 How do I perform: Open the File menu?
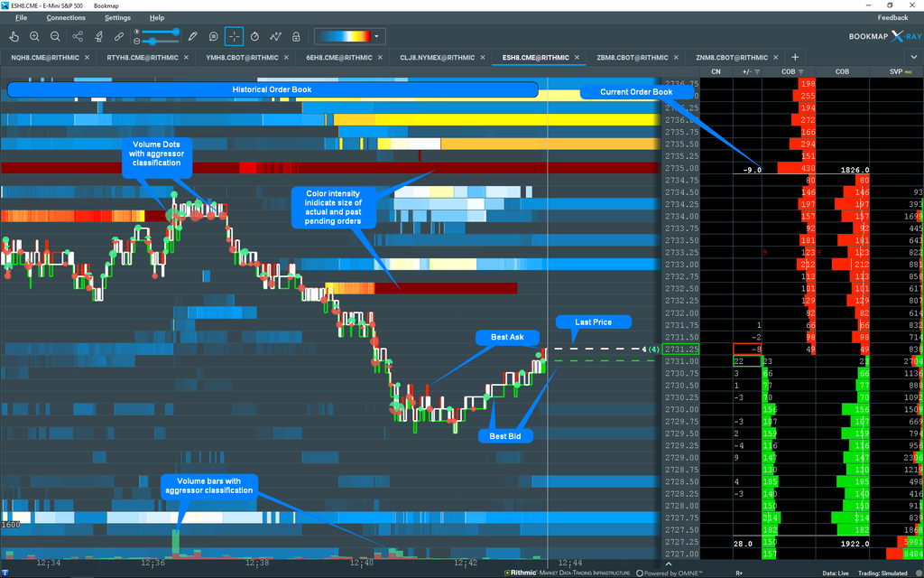click(22, 18)
